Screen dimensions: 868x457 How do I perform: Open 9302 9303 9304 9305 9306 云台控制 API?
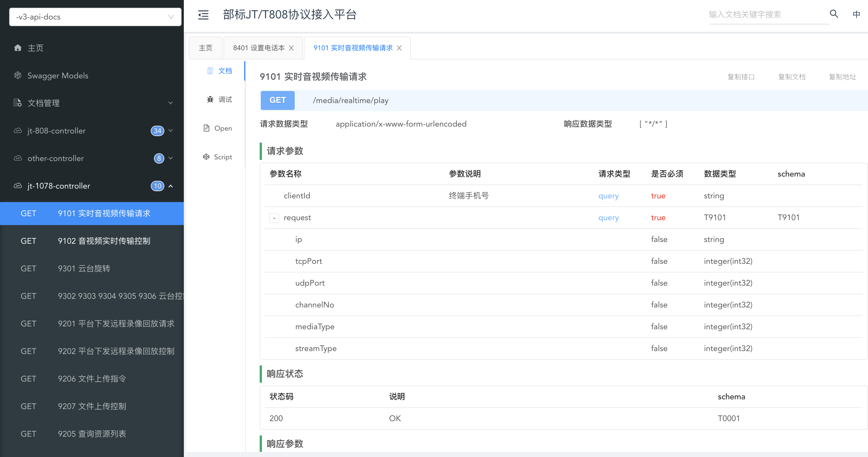[92, 296]
